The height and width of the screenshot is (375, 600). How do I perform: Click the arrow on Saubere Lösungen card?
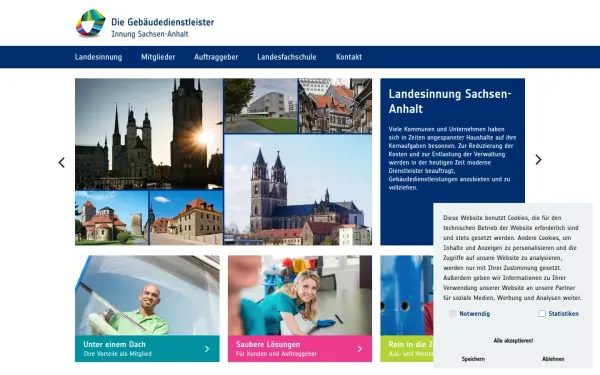(x=360, y=349)
